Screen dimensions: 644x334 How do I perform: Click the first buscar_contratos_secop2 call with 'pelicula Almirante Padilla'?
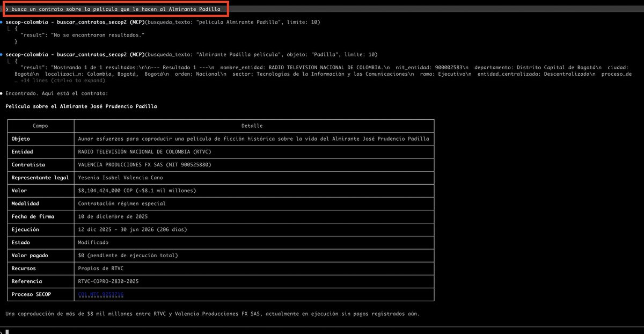pos(163,22)
